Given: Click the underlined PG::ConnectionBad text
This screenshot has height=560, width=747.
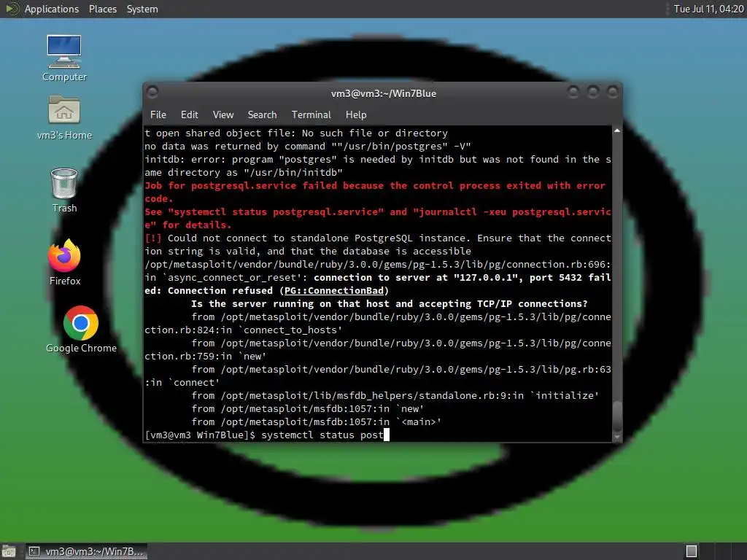Looking at the screenshot, I should pos(333,290).
